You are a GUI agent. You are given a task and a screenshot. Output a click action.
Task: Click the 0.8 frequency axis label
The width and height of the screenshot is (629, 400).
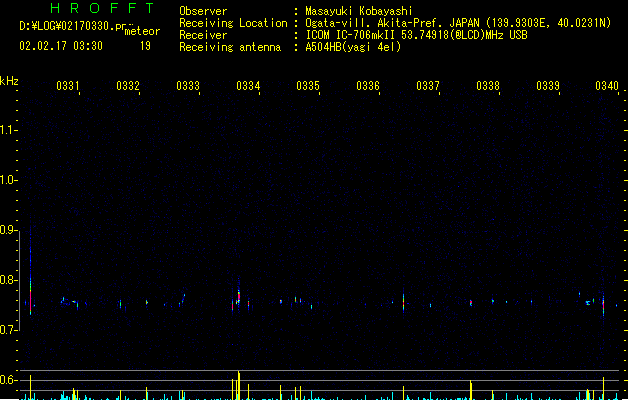pos(8,280)
